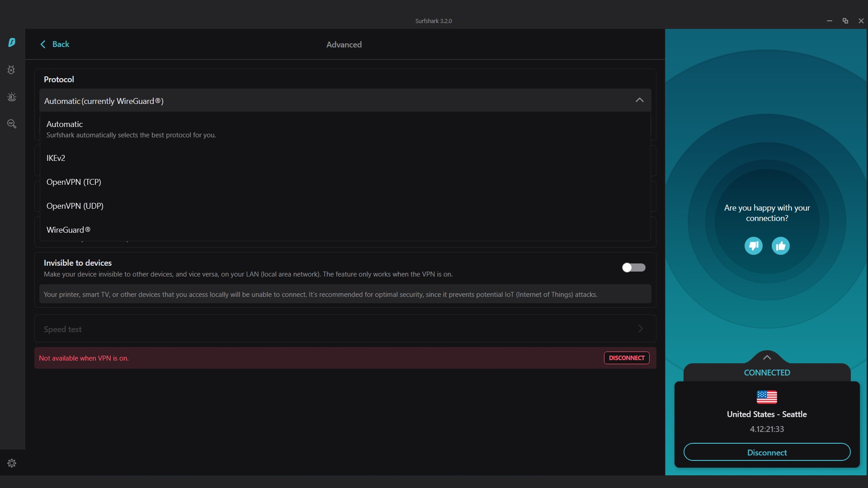Click the United States - Seattle location text
Image resolution: width=868 pixels, height=488 pixels.
[767, 414]
